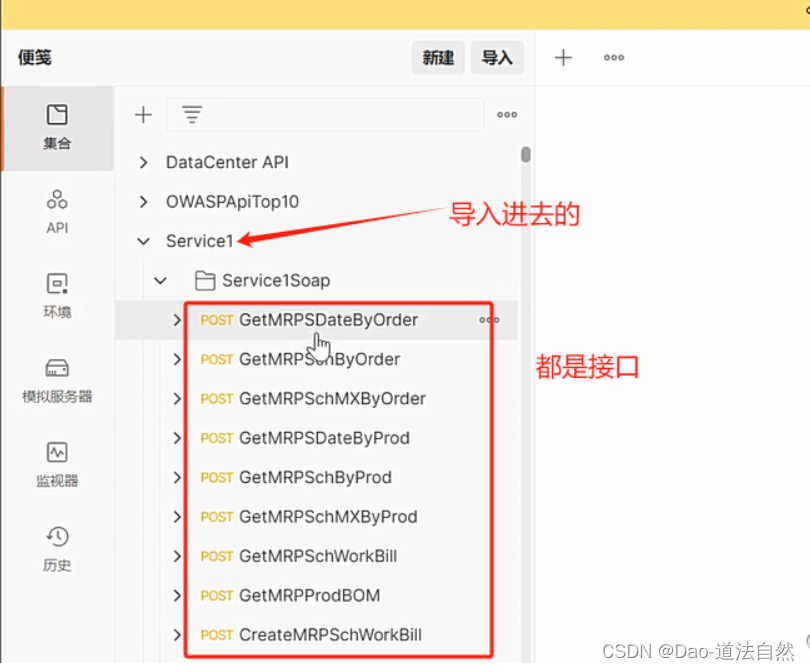Switch to the API sidebar panel

57,213
